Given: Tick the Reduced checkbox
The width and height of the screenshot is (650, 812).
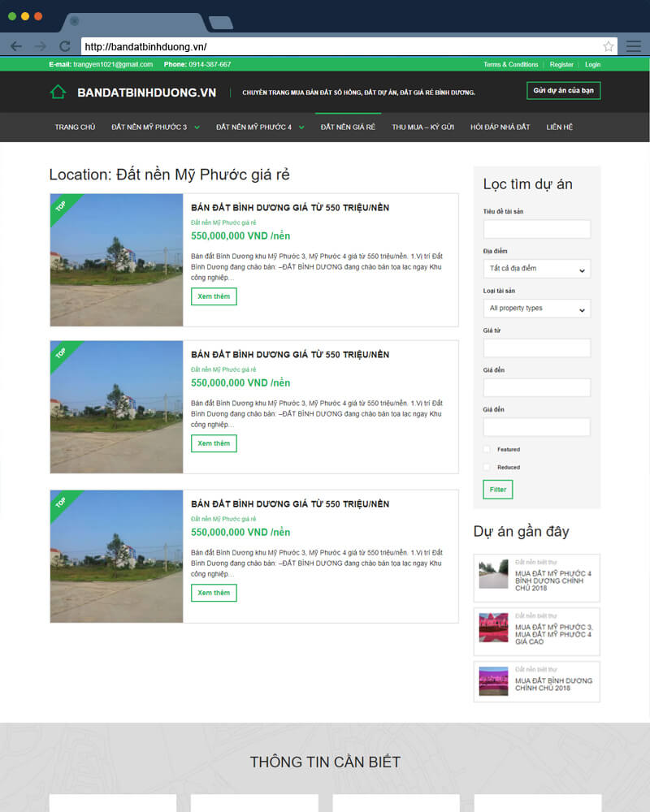Looking at the screenshot, I should (487, 467).
